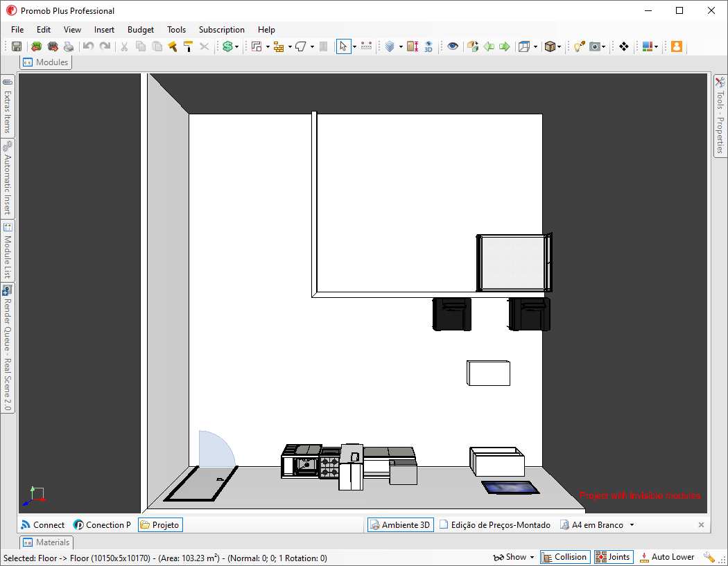Toggle the Joints option
Image resolution: width=728 pixels, height=566 pixels.
614,557
